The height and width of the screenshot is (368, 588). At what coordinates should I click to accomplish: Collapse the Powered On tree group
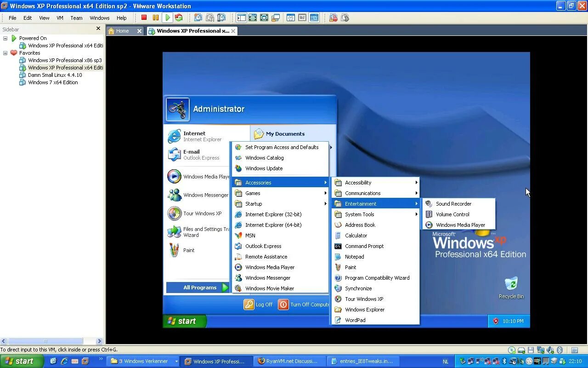click(6, 38)
